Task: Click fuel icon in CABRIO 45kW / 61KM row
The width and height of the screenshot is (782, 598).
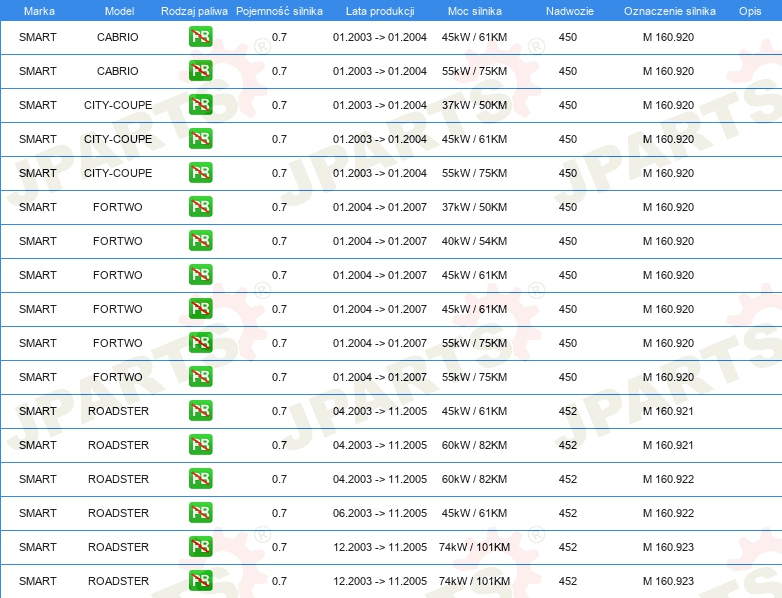Action: point(200,38)
